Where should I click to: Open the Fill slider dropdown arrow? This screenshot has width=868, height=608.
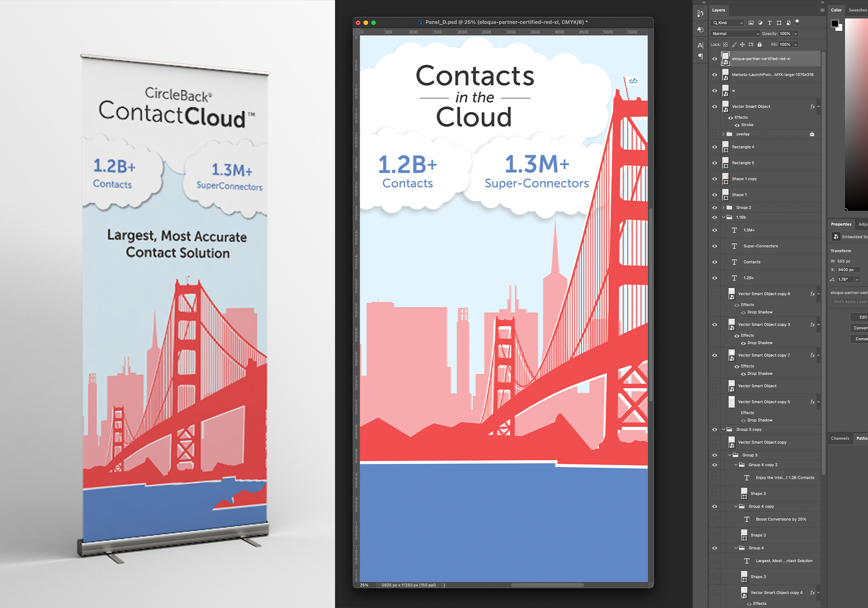click(x=796, y=44)
